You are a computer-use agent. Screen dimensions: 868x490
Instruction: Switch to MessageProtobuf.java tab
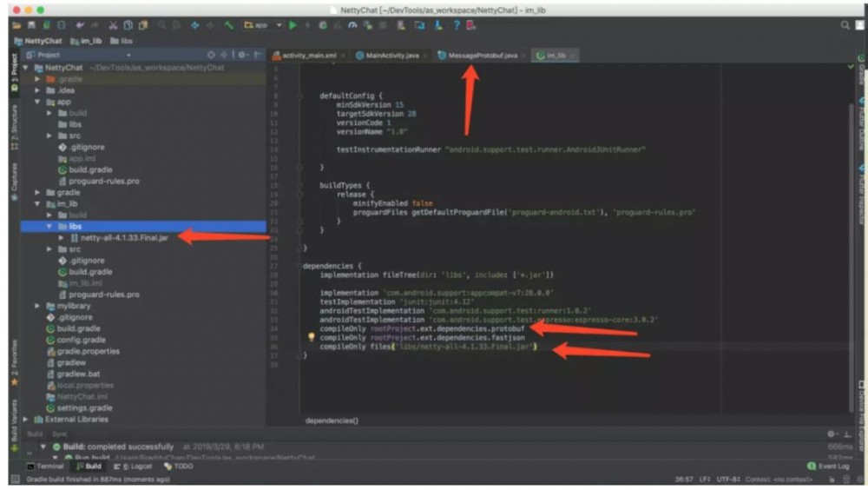(x=481, y=56)
